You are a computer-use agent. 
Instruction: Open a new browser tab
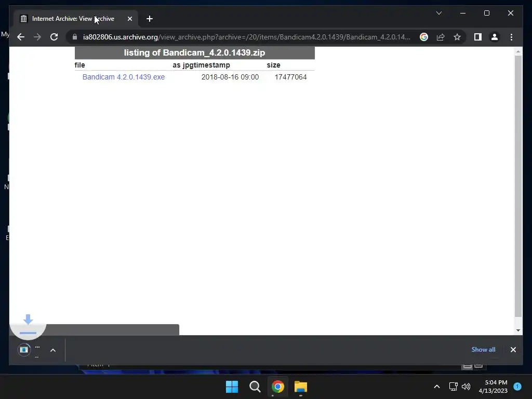[x=150, y=19]
